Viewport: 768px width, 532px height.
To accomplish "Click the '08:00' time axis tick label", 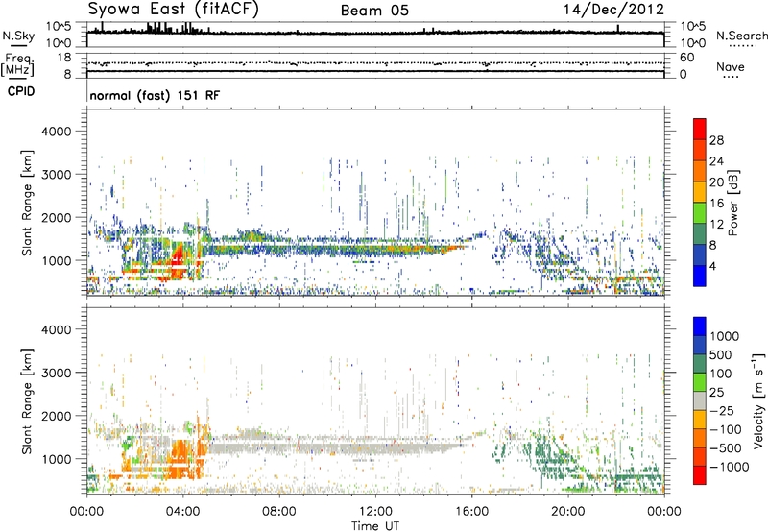I will 279,512.
